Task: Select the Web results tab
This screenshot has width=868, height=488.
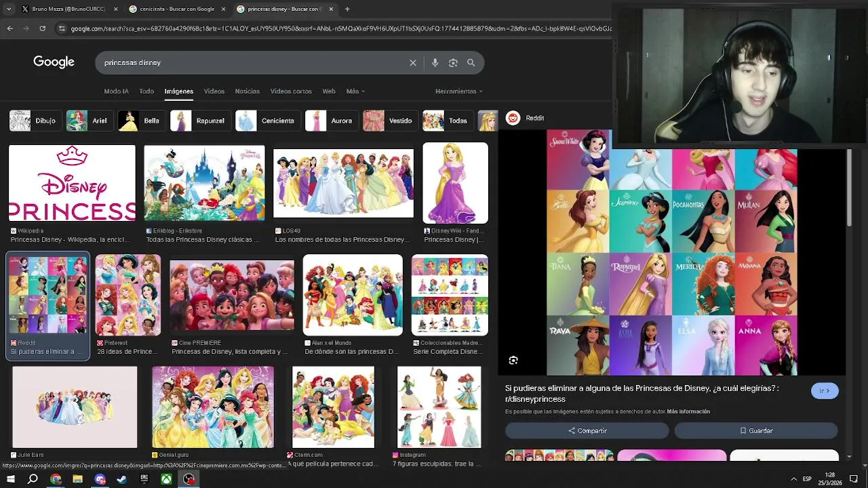Action: pos(329,91)
